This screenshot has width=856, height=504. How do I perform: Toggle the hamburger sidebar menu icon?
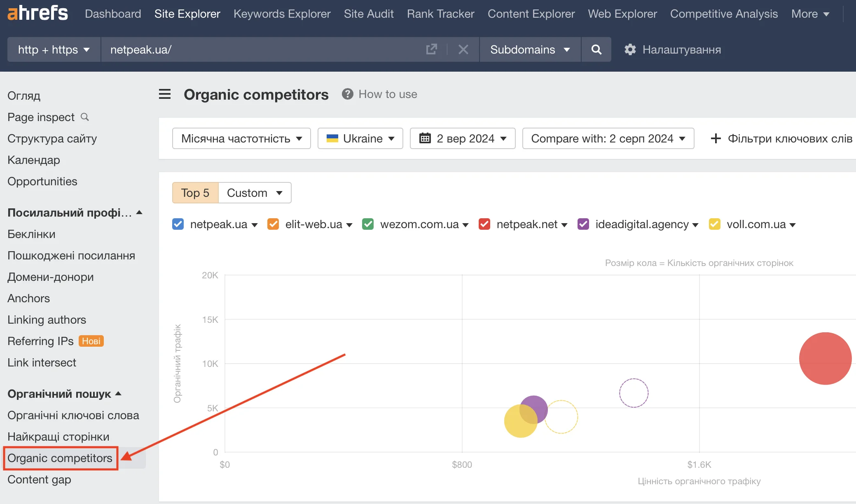165,94
